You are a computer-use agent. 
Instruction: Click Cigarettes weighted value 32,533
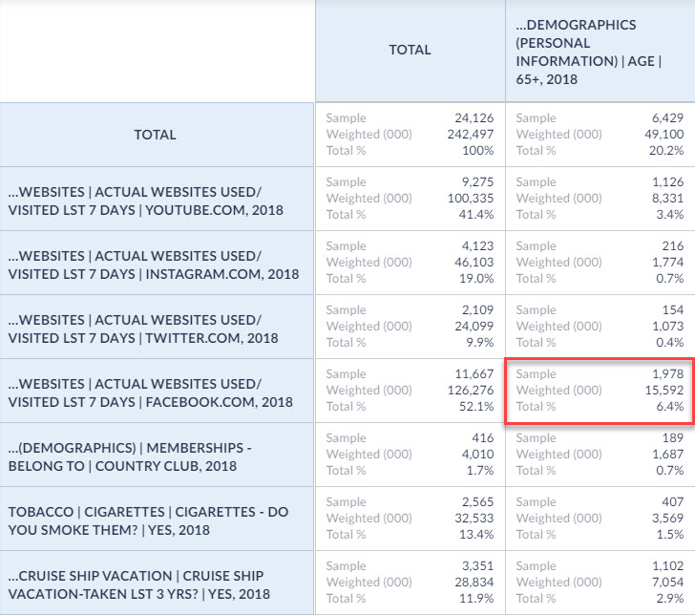click(x=474, y=518)
